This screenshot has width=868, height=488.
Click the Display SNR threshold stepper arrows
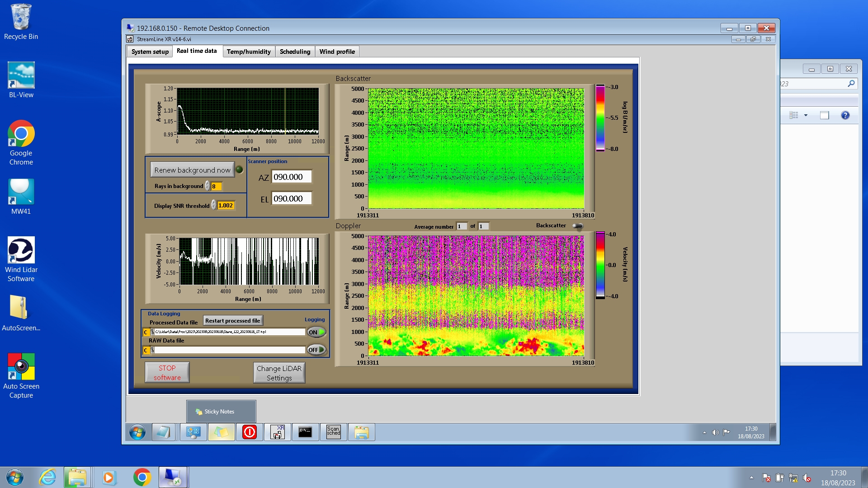click(x=214, y=205)
